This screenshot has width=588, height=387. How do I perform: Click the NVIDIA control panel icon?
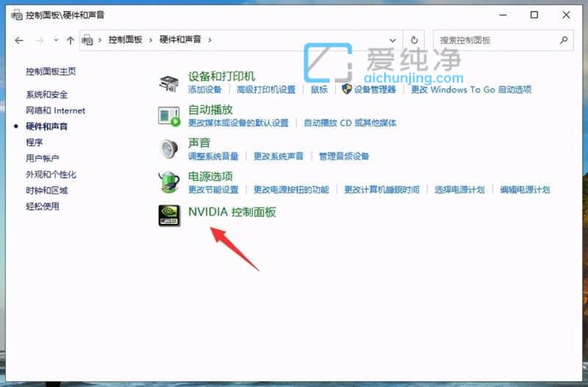point(169,215)
